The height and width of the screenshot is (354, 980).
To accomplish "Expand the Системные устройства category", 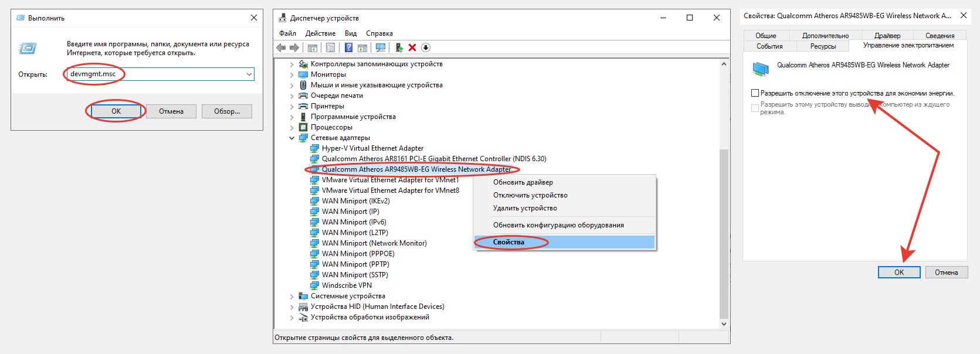I will pyautogui.click(x=292, y=296).
